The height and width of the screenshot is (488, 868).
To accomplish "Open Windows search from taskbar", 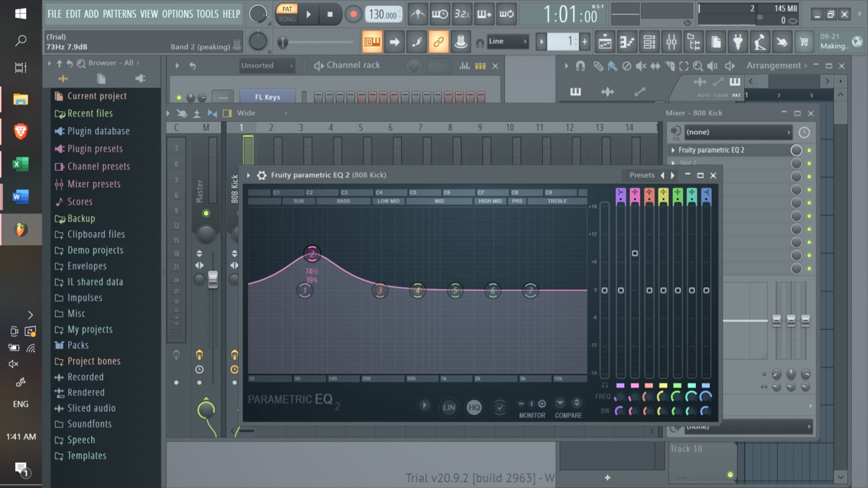I will [21, 40].
